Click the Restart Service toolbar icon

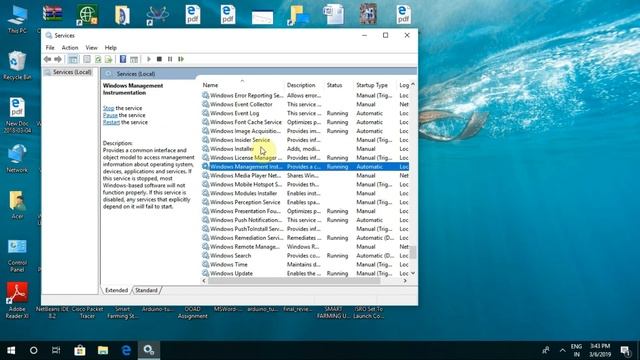(x=181, y=59)
